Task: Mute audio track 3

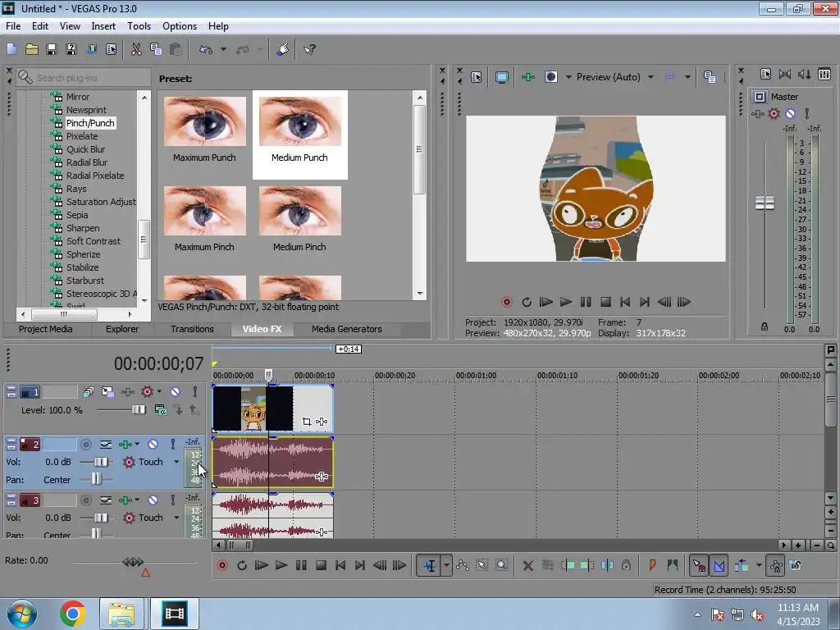Action: click(x=153, y=500)
